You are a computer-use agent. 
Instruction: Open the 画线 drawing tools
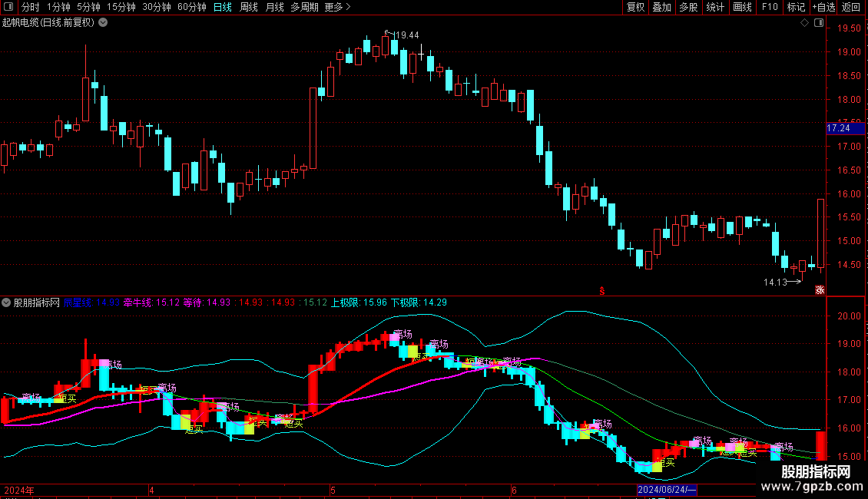pyautogui.click(x=742, y=7)
